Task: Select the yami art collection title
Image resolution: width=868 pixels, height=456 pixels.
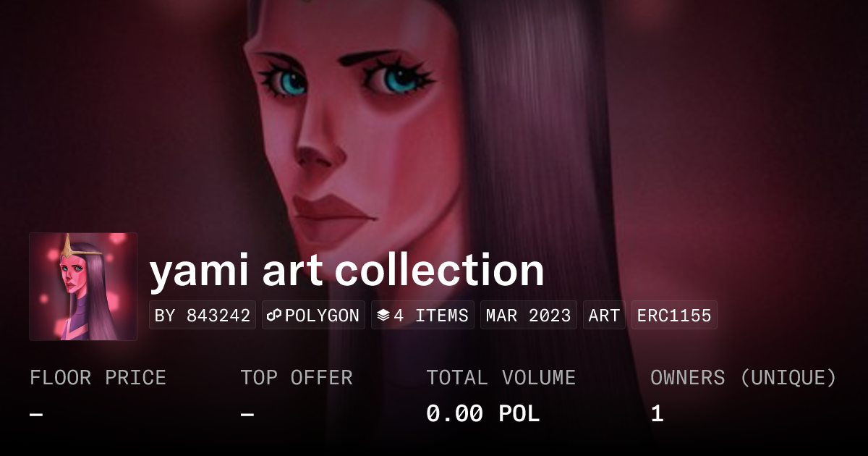Action: [346, 270]
